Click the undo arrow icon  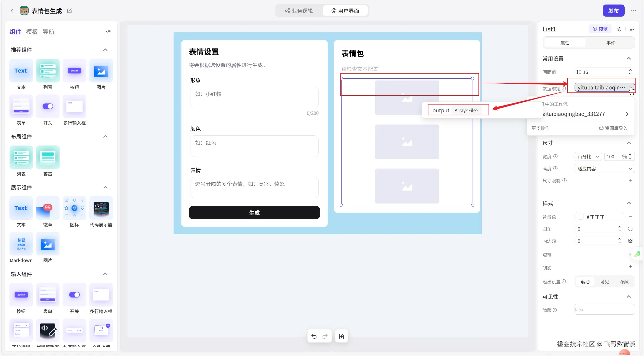[314, 336]
